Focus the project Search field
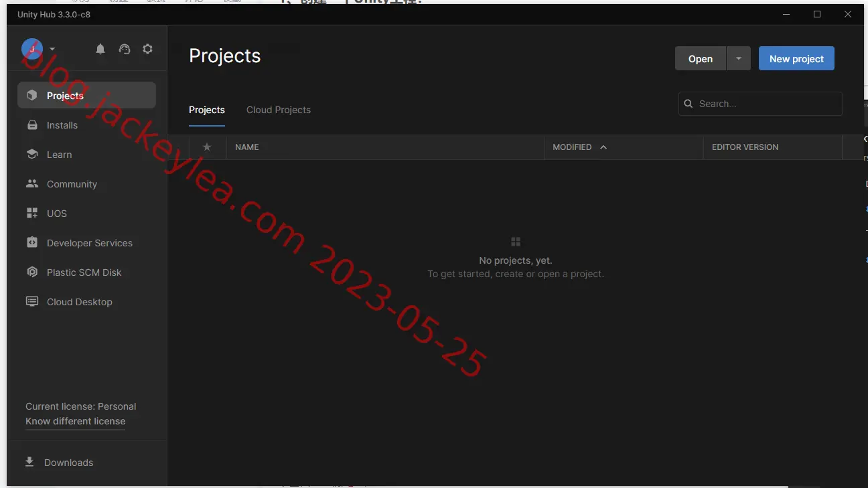This screenshot has width=868, height=488. click(760, 104)
